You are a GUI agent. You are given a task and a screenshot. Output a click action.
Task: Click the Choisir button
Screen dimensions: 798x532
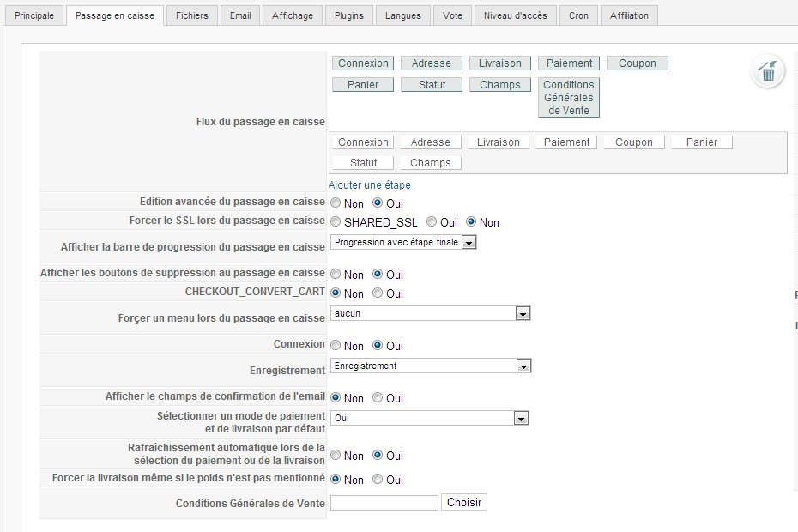pos(465,502)
